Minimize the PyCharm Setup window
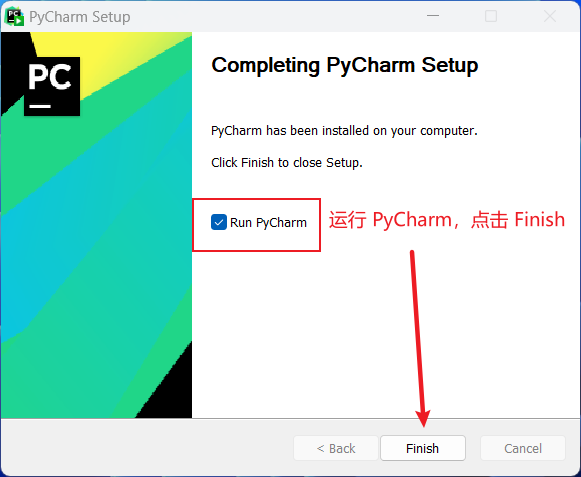 tap(433, 16)
